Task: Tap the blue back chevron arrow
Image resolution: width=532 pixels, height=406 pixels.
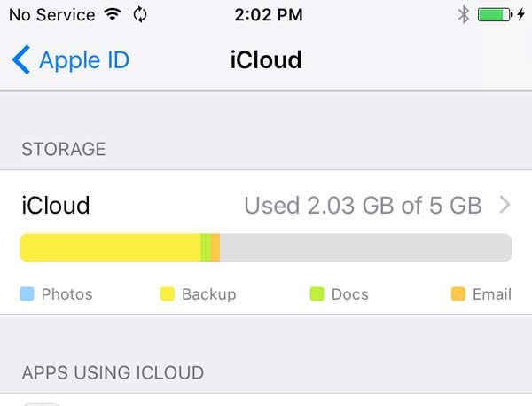Action: coord(21,59)
